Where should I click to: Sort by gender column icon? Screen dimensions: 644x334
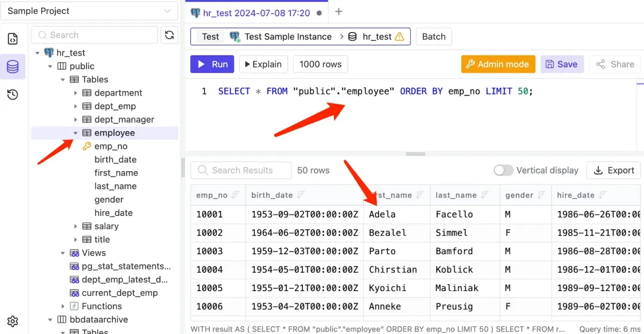541,195
